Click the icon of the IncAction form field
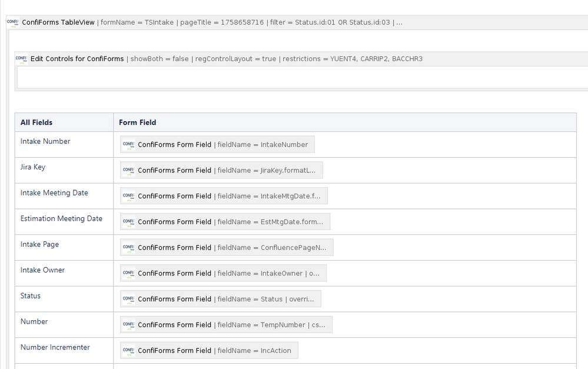 (x=129, y=351)
